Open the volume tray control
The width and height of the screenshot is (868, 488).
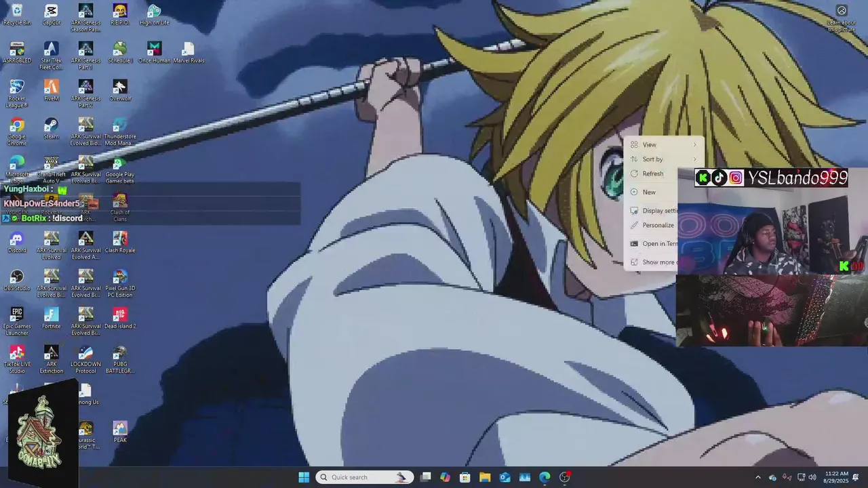coord(812,477)
